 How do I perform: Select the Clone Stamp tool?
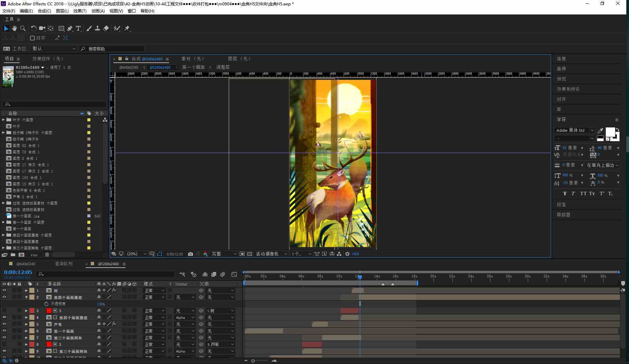pos(97,29)
